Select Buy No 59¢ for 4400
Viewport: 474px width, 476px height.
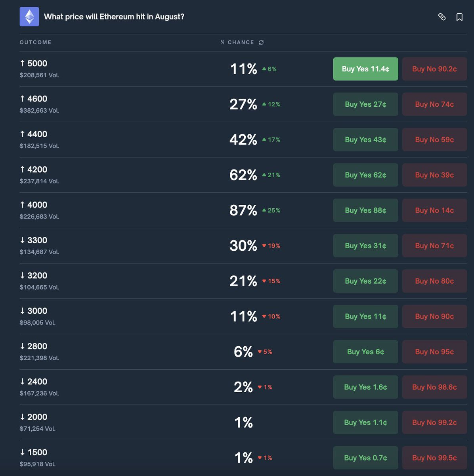(434, 140)
